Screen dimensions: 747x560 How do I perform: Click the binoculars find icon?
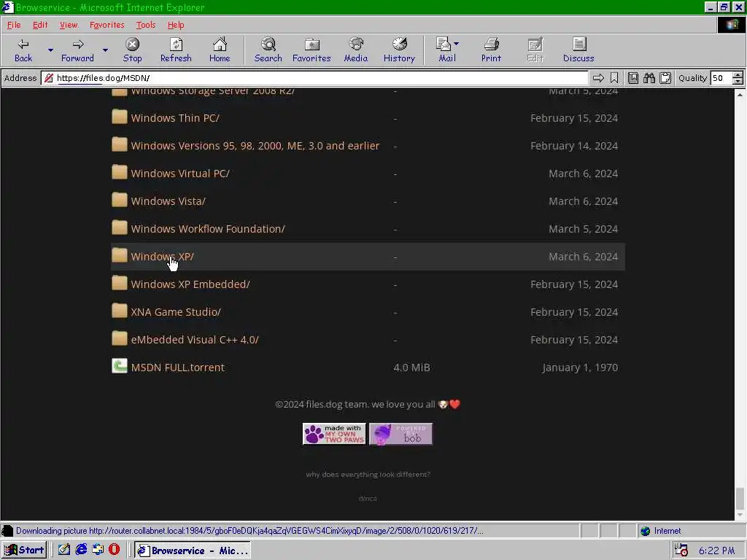[x=649, y=78]
